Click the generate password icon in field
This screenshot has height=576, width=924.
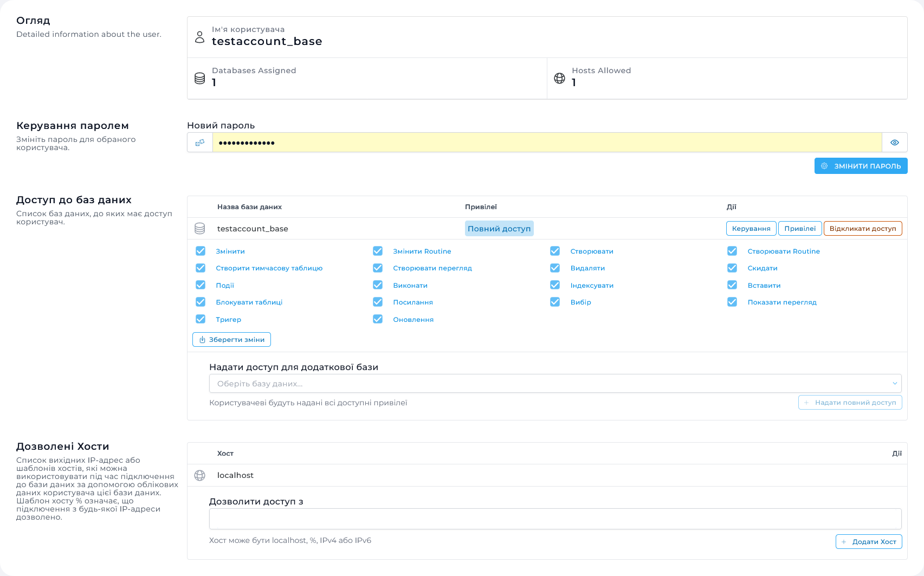(200, 143)
